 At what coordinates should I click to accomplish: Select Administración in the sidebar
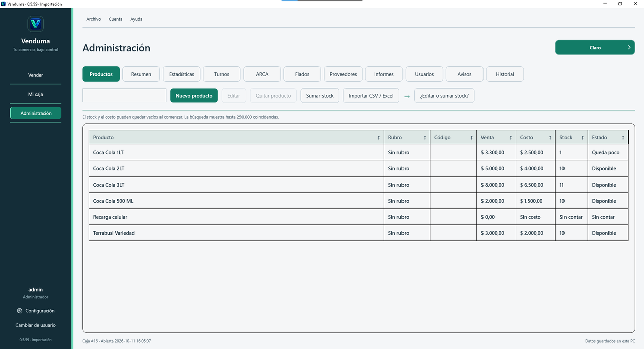coord(36,113)
